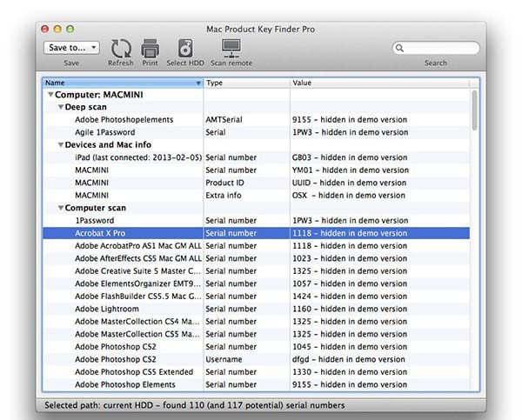This screenshot has width=522, height=420.
Task: Select the Adobe Lightroom row
Action: pos(257,309)
